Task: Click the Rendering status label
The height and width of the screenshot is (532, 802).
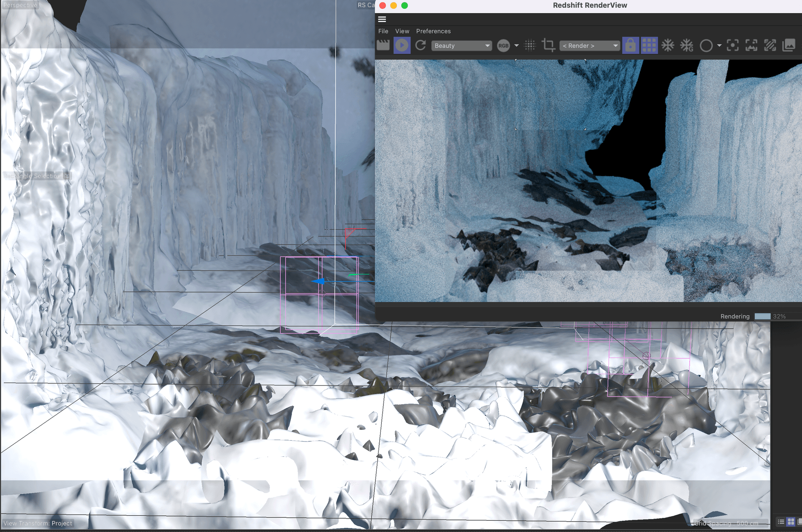Action: tap(735, 317)
